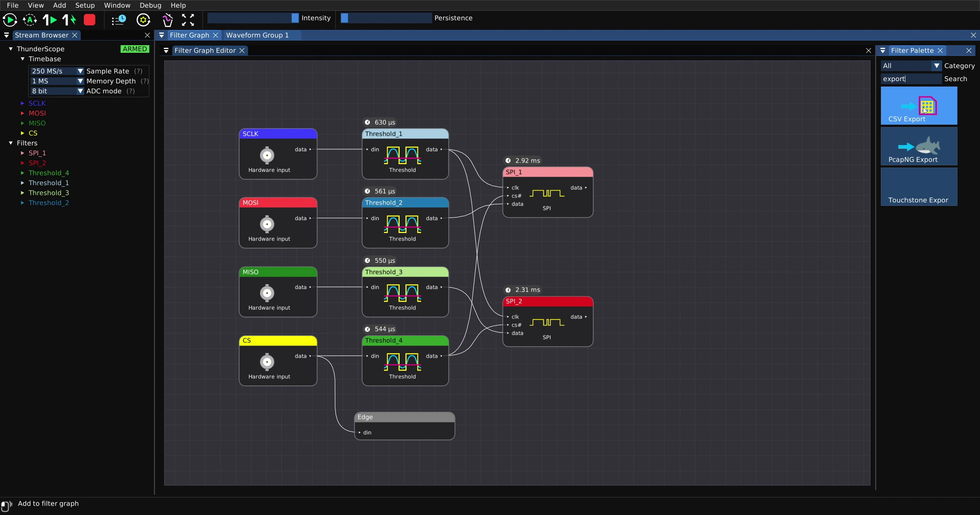Viewport: 980px width, 515px height.
Task: Open the Setup menu
Action: pos(85,5)
